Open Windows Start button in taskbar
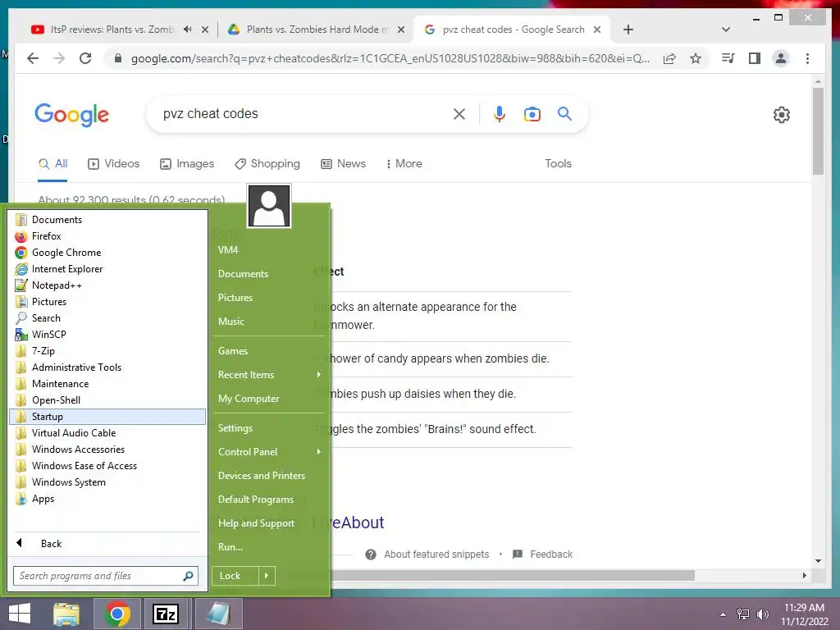Viewport: 840px width, 630px height. [20, 614]
